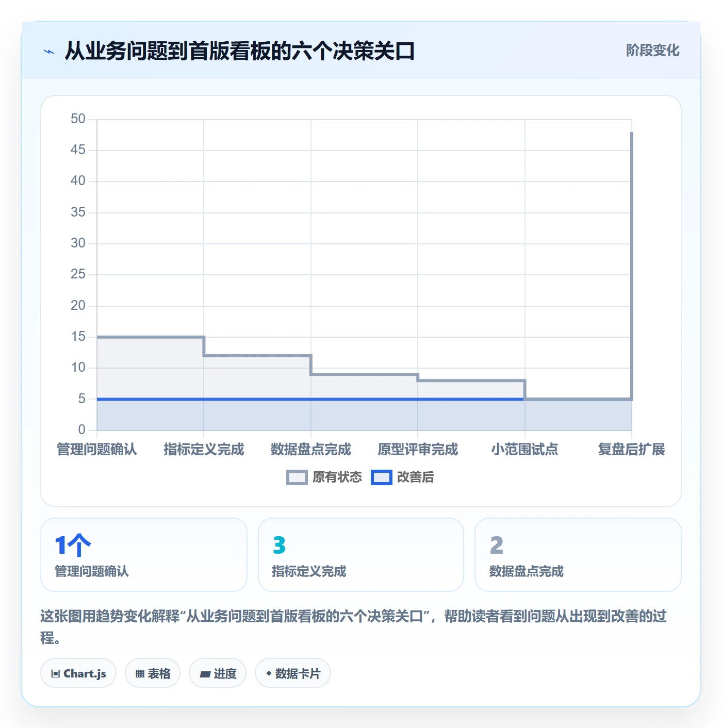Select the 数据卡片 tag chip
Viewport: 722px width, 728px height.
coord(293,673)
